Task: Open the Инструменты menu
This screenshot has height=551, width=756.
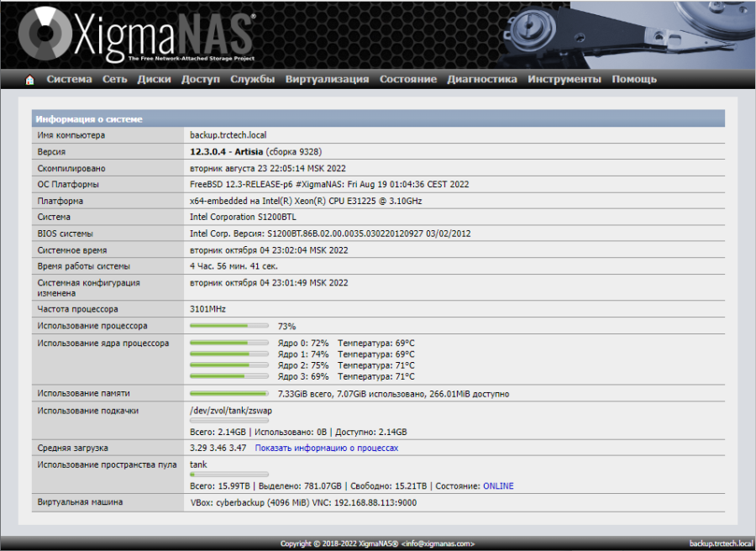Action: point(564,79)
